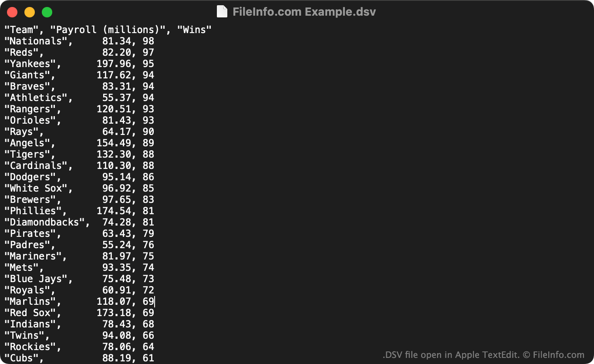Screen dimensions: 594x364
Task: Close the TextEdit window
Action: (12, 12)
